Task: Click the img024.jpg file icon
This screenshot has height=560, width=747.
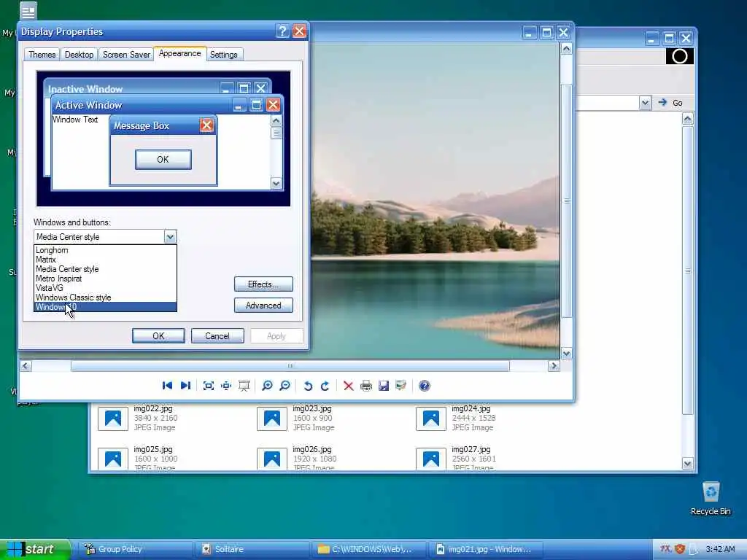Action: [431, 419]
